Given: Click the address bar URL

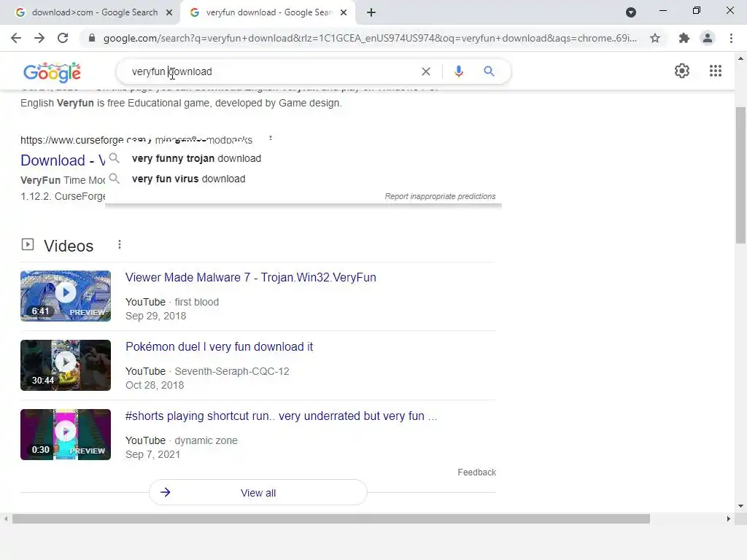Looking at the screenshot, I should (370, 38).
